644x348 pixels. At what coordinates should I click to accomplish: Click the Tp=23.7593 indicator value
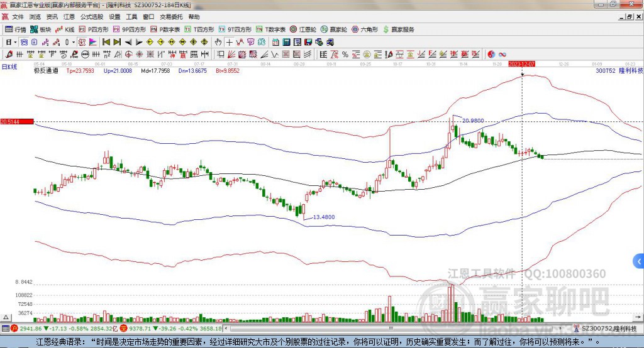pos(80,70)
